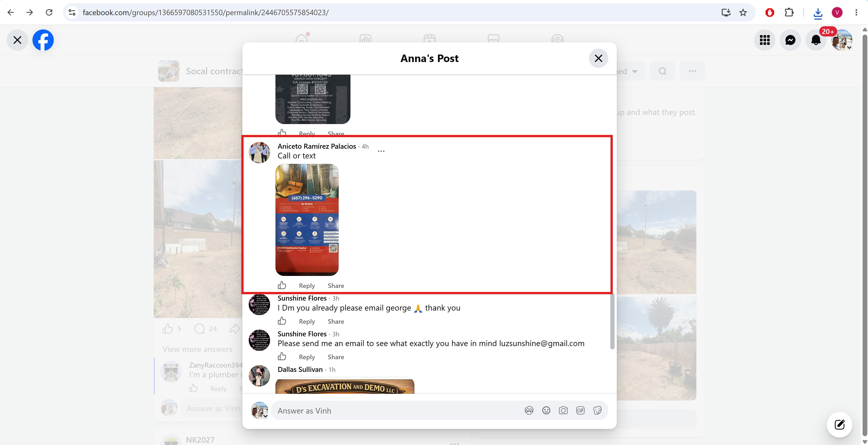This screenshot has width=868, height=445.
Task: Go forward with the browser forward arrow
Action: point(30,12)
